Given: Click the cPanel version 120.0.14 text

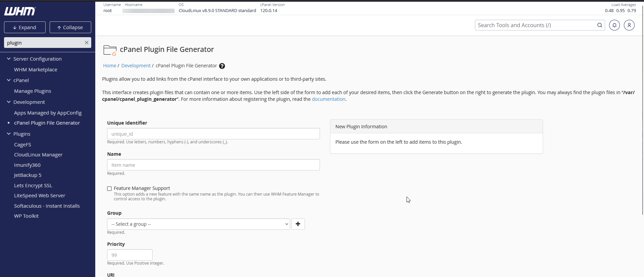Looking at the screenshot, I should pos(269,11).
